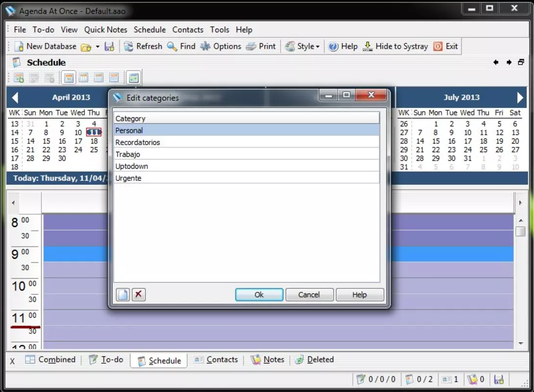534x392 pixels.
Task: Click the Print toolbar button
Action: pos(261,46)
